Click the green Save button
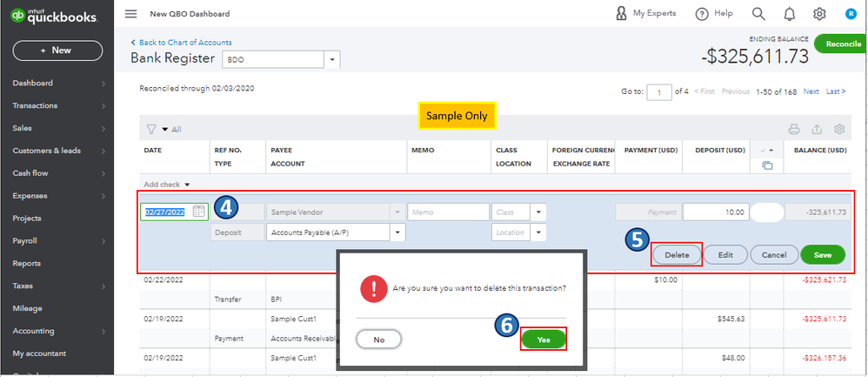Image resolution: width=868 pixels, height=377 pixels. tap(823, 254)
